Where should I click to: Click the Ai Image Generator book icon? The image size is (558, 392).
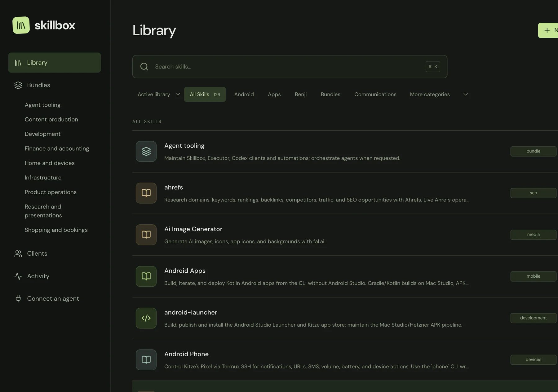[x=146, y=235]
